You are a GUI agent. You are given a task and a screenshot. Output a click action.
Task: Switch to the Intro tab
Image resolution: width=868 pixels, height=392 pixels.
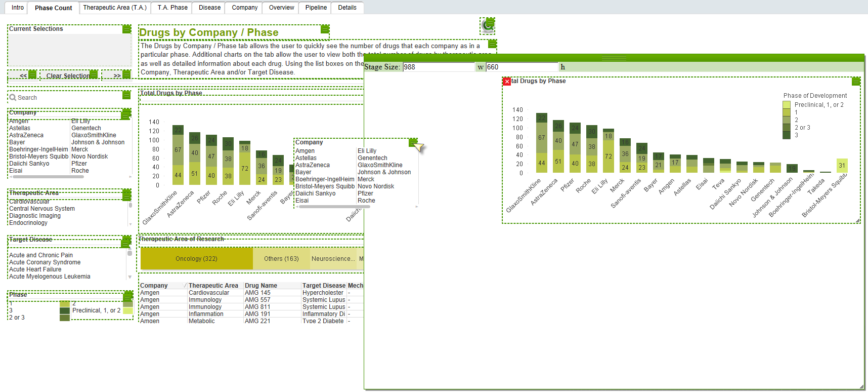point(18,8)
